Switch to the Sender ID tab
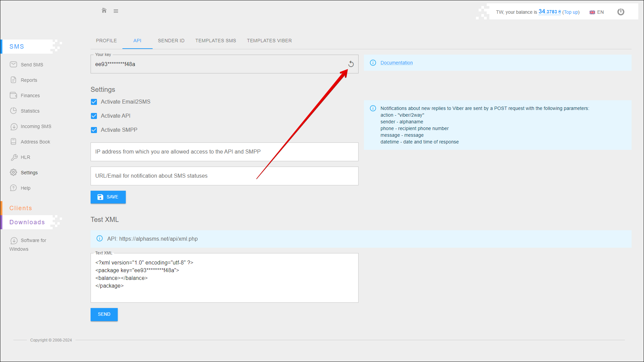This screenshot has height=362, width=644. (x=171, y=41)
